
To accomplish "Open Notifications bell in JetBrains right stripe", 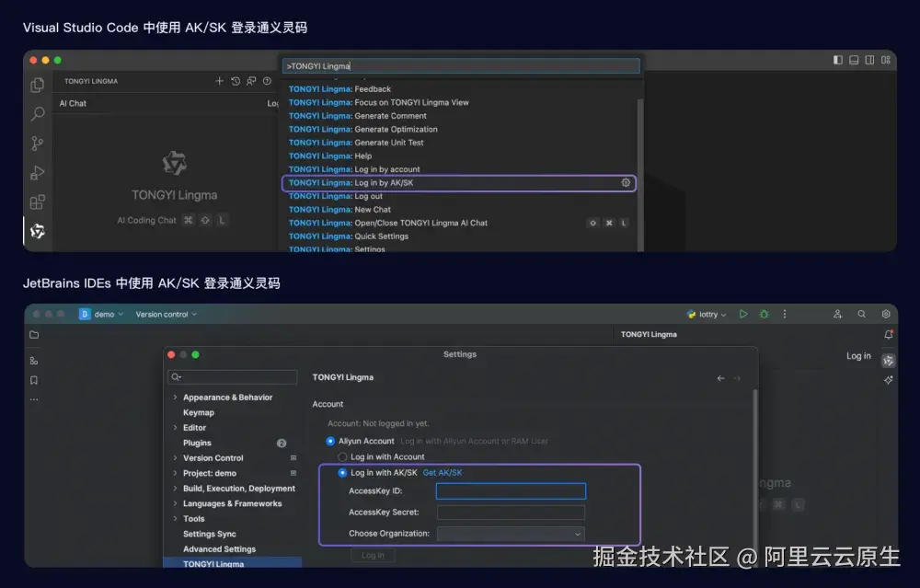I will pos(889,335).
